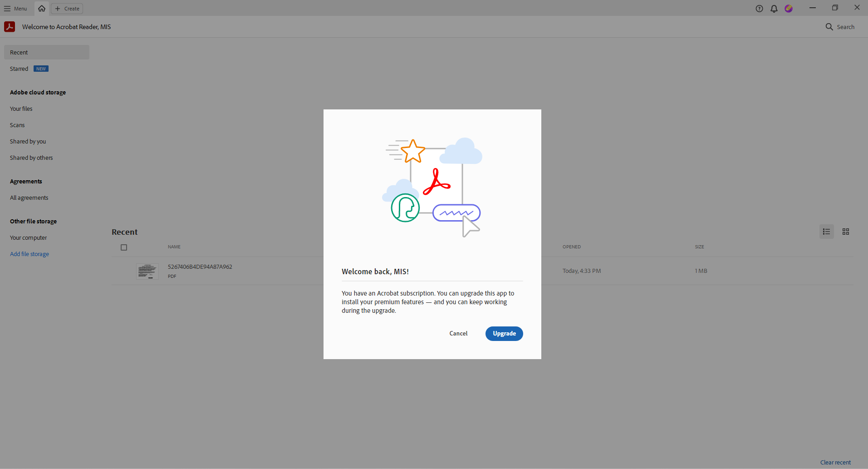Open Your files under Adobe cloud storage
This screenshot has height=469, width=868.
(x=21, y=109)
